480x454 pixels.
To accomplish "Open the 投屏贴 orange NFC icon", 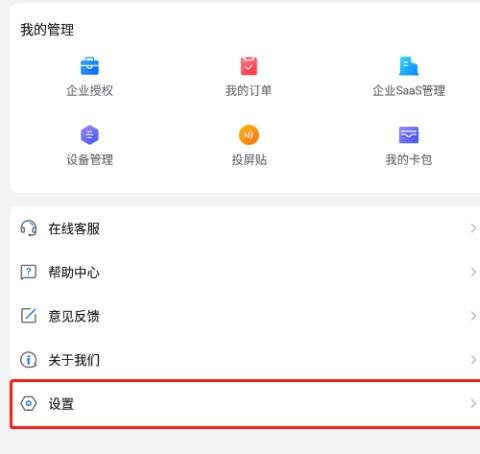I will [249, 135].
